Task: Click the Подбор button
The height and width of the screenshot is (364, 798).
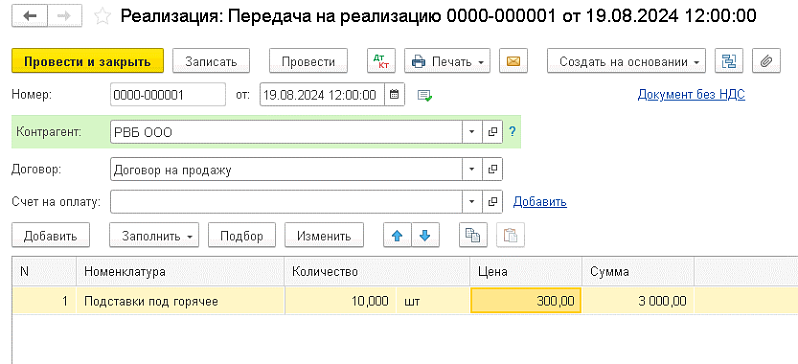Action: (x=242, y=235)
